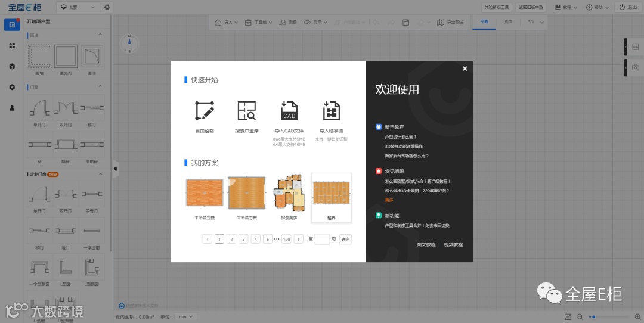Select the 飘窗 bay window tool

coord(66,148)
